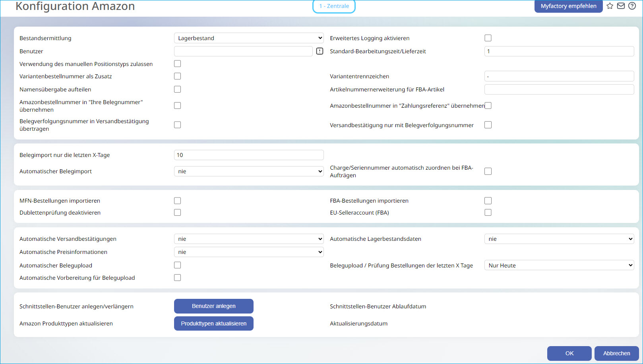Image resolution: width=643 pixels, height=364 pixels.
Task: Check Amazonbestellnummer in "Zahlungsreferenz" übernehmen
Action: point(488,106)
